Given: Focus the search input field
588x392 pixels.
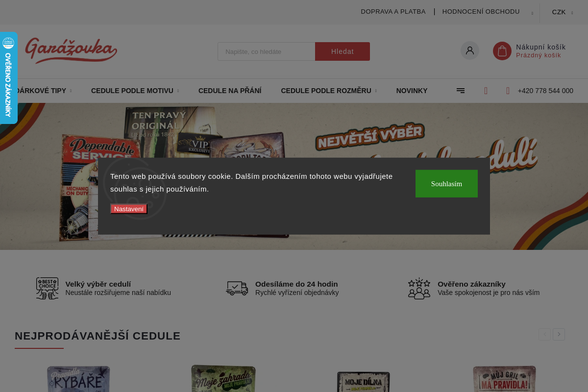Looking at the screenshot, I should coord(266,51).
